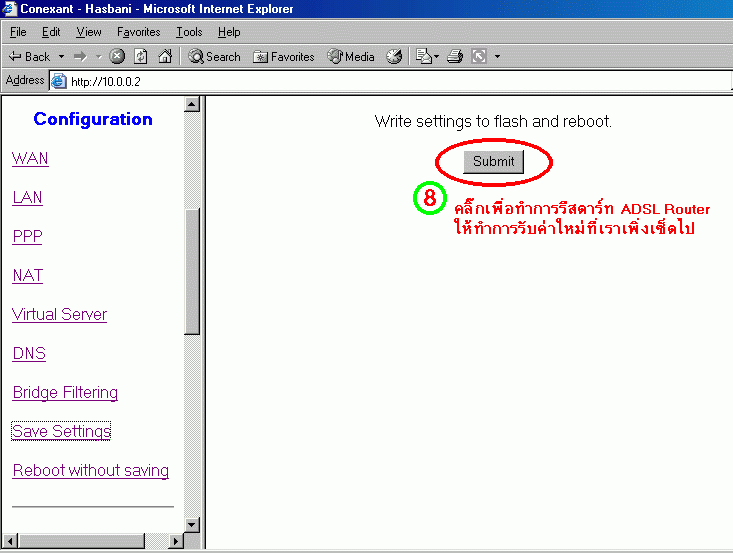Screen dimensions: 733x553
Task: Open the Help menu
Action: tap(229, 32)
